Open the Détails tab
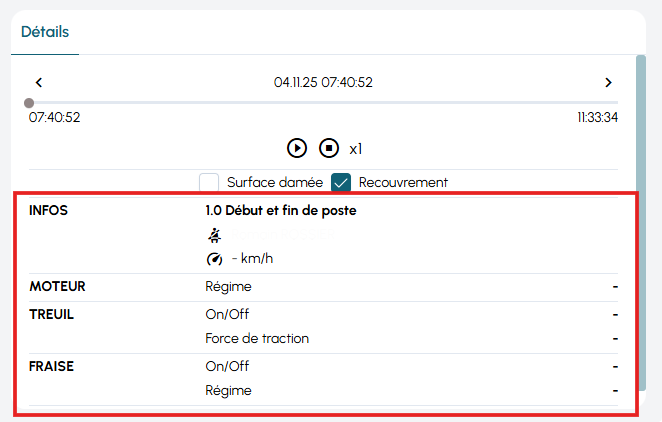This screenshot has width=662, height=422. coord(45,32)
